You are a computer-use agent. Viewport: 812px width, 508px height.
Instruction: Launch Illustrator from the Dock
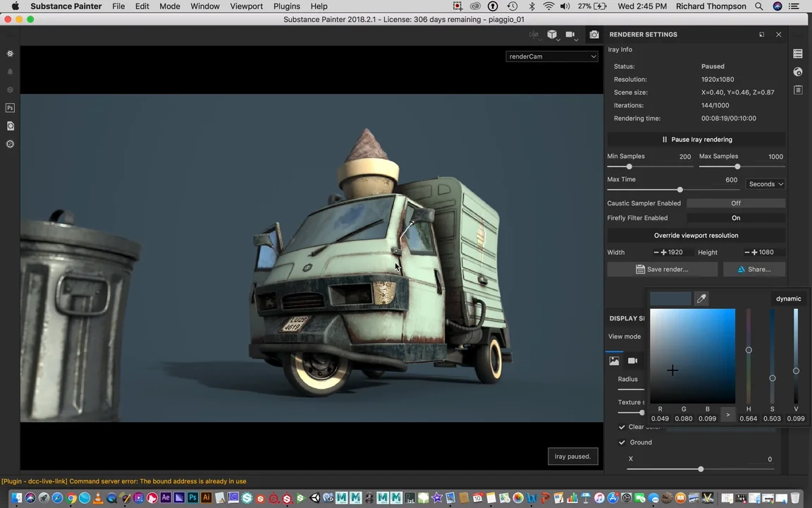pos(206,497)
